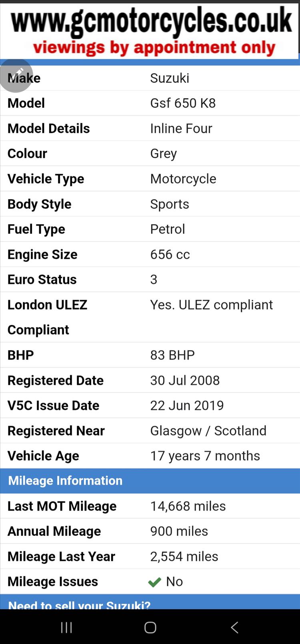Click the Annual Mileage 900 miles value
The image size is (300, 644).
pyautogui.click(x=179, y=531)
